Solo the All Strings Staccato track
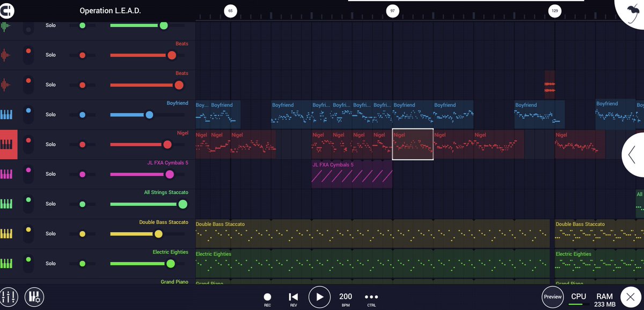 pos(50,204)
